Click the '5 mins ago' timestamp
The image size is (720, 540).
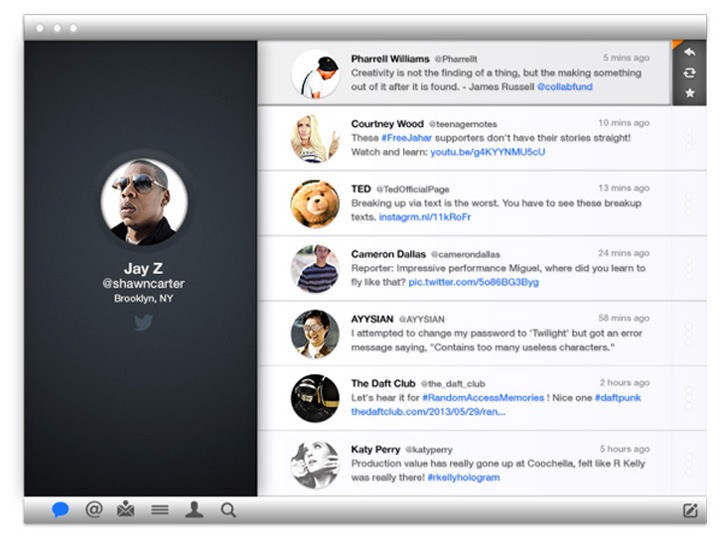point(626,58)
